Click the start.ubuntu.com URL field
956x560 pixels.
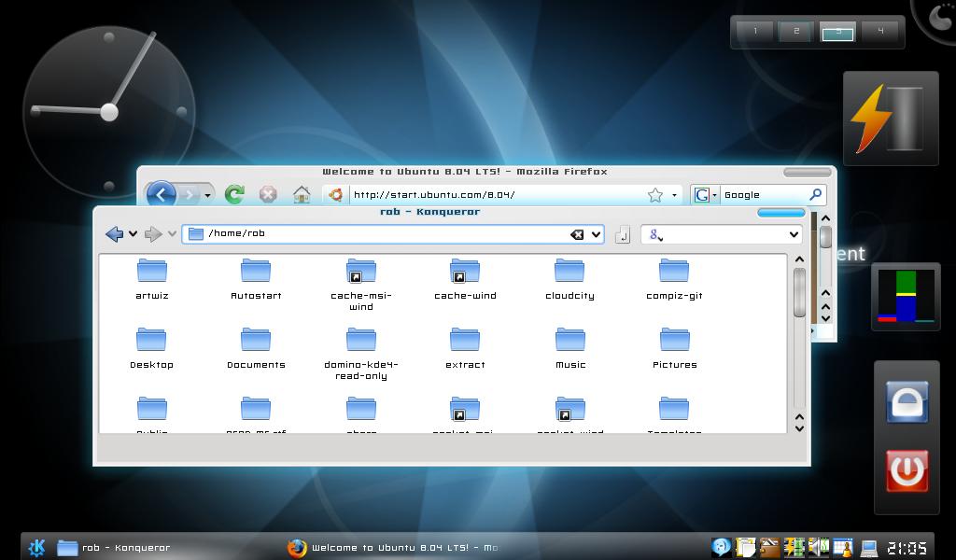pos(497,195)
